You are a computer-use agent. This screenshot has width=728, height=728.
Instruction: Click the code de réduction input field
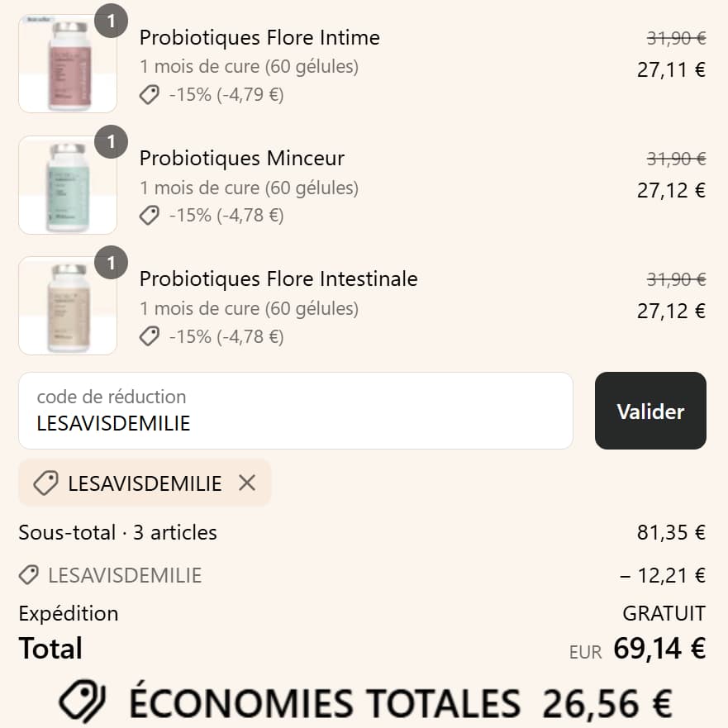coord(295,411)
